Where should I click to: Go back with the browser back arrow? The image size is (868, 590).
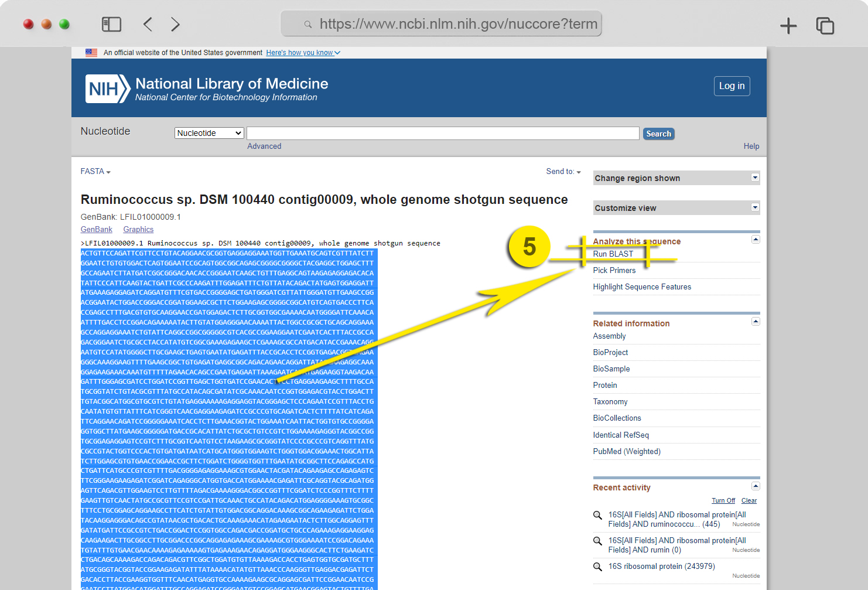[148, 24]
